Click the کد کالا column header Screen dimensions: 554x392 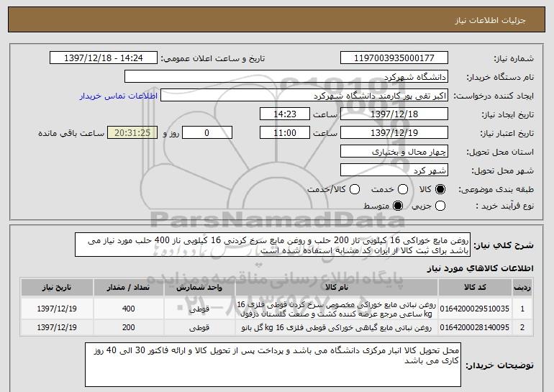[x=475, y=288]
